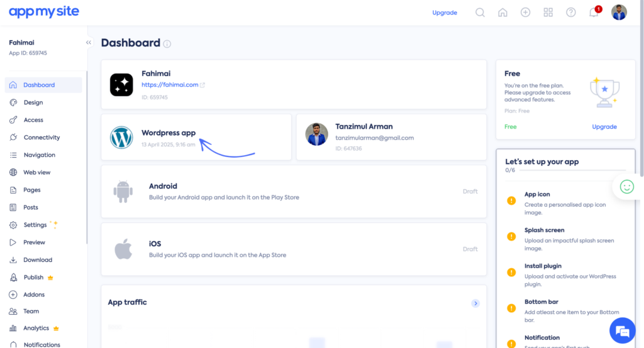The image size is (644, 348).
Task: Open https://fahimai.com link
Action: pyautogui.click(x=170, y=85)
